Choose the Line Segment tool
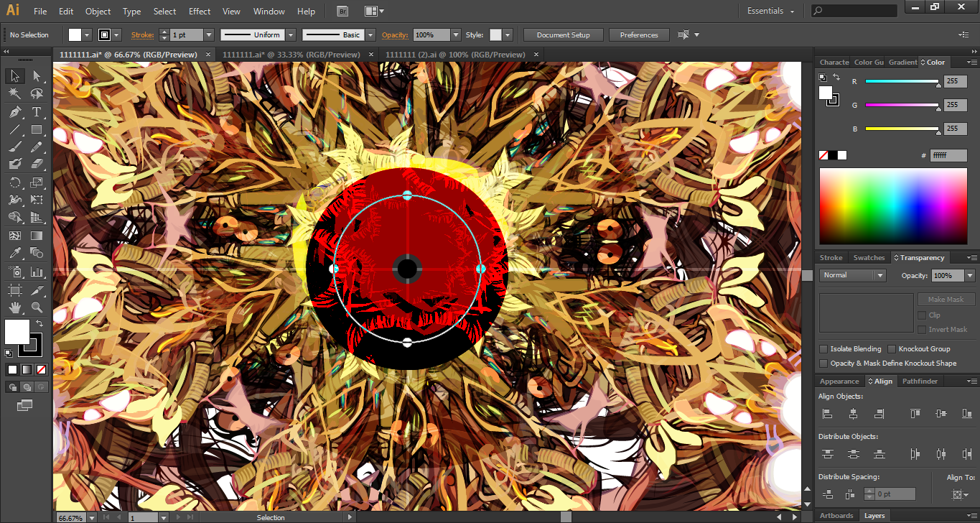980x523 pixels. 14,130
